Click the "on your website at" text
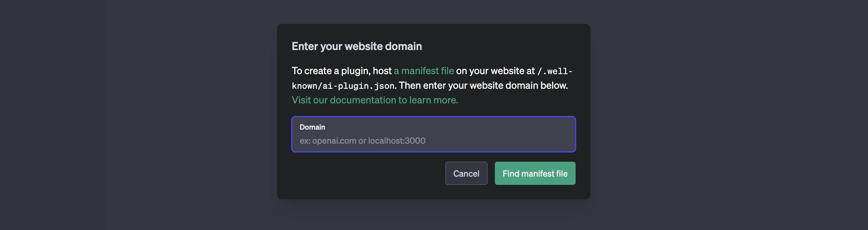The height and width of the screenshot is (230, 868). [x=495, y=70]
